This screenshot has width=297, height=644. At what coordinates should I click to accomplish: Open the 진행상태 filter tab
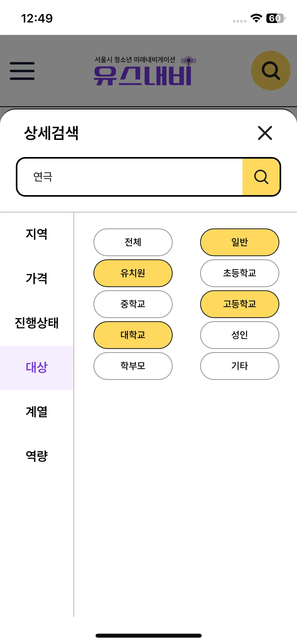37,323
